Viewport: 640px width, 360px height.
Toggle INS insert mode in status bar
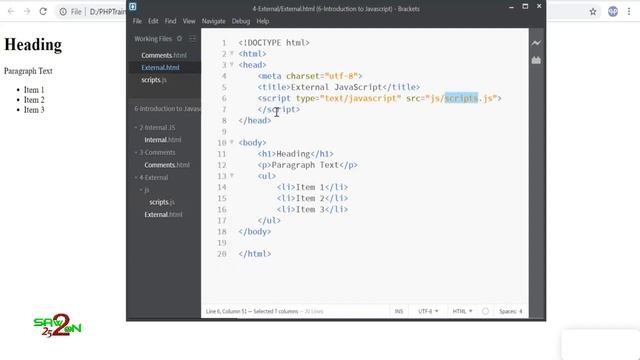399,311
